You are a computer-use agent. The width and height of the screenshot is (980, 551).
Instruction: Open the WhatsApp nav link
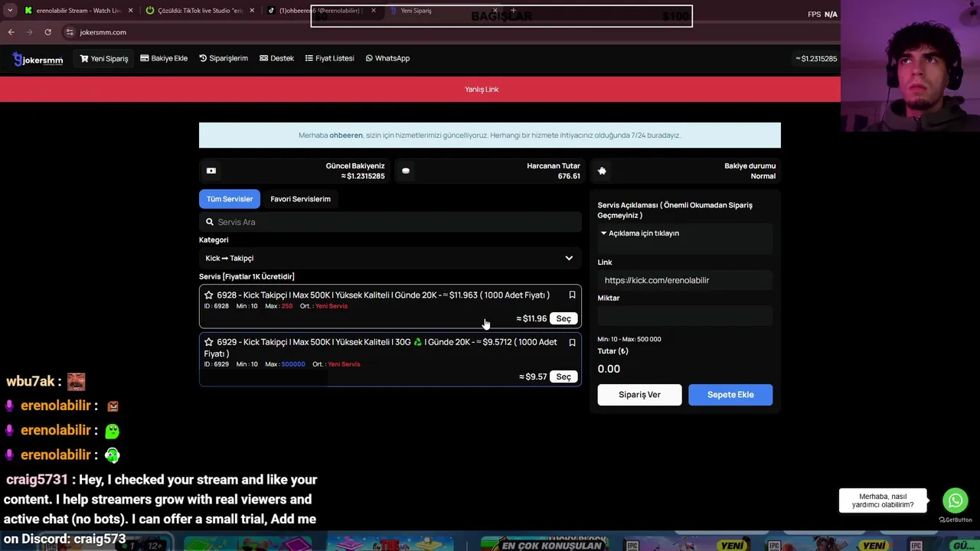[387, 58]
